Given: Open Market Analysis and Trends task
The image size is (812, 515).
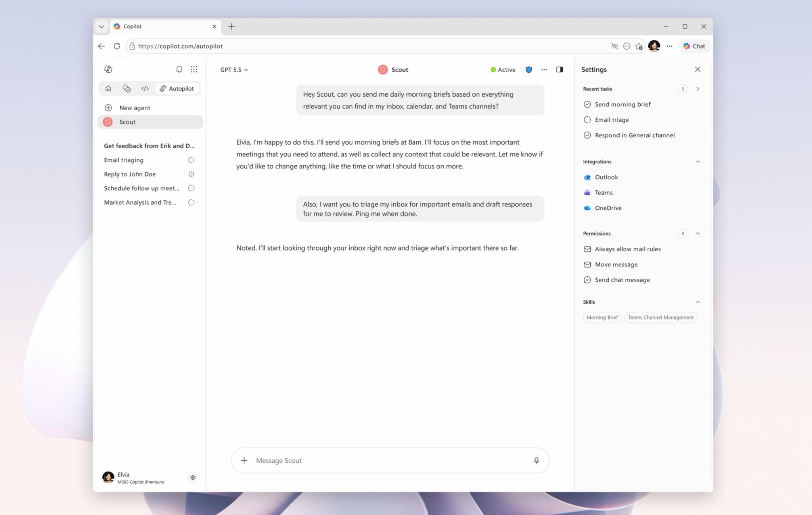Looking at the screenshot, I should point(140,203).
